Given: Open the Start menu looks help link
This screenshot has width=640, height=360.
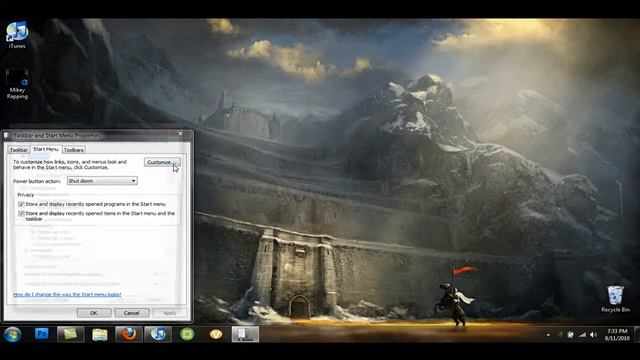Looking at the screenshot, I should pos(67,294).
